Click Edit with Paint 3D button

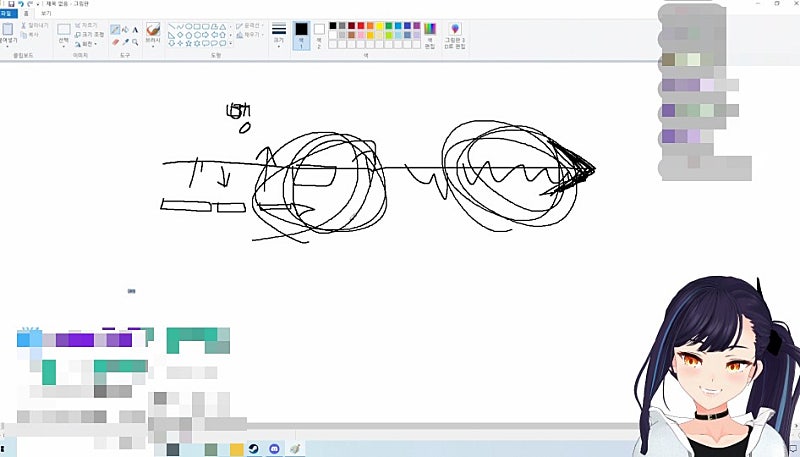point(456,35)
